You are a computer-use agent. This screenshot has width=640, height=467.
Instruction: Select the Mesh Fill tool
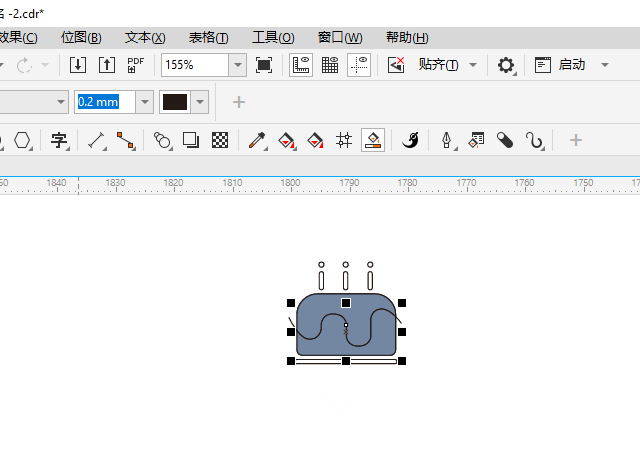coord(344,141)
